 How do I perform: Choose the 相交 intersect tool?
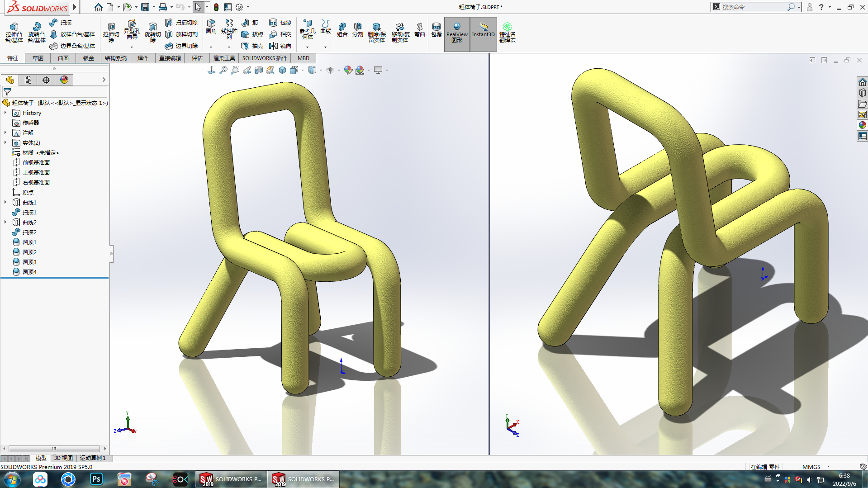pyautogui.click(x=280, y=34)
